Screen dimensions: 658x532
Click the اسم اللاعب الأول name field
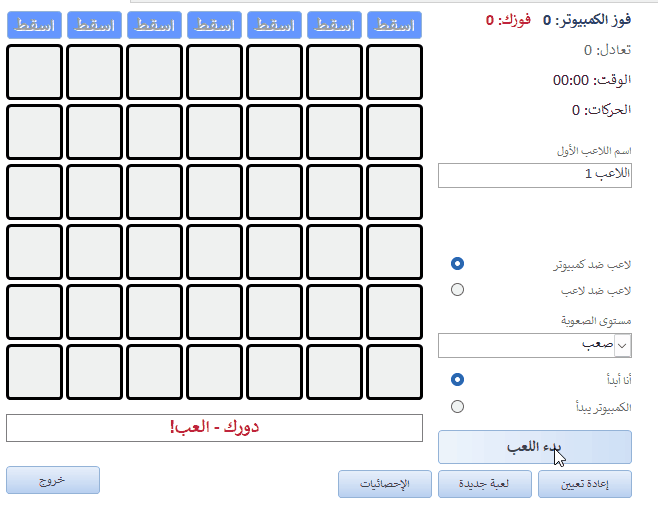534,175
